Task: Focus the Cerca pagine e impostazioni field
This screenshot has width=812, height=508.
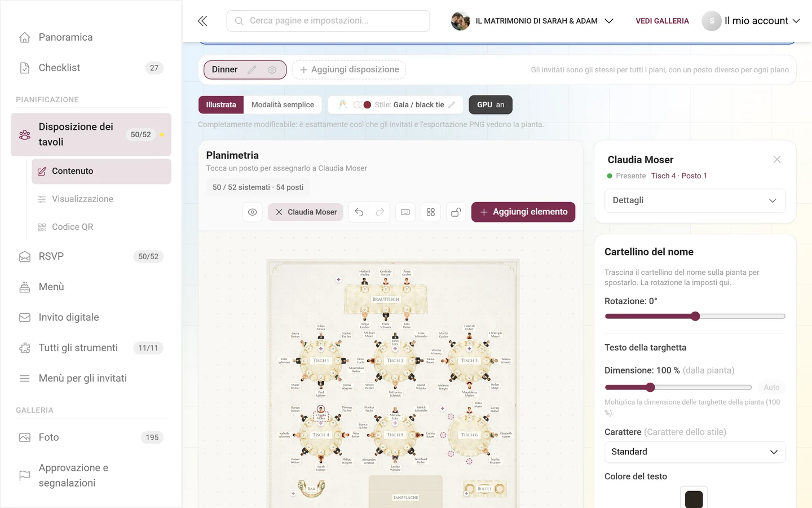Action: point(328,21)
